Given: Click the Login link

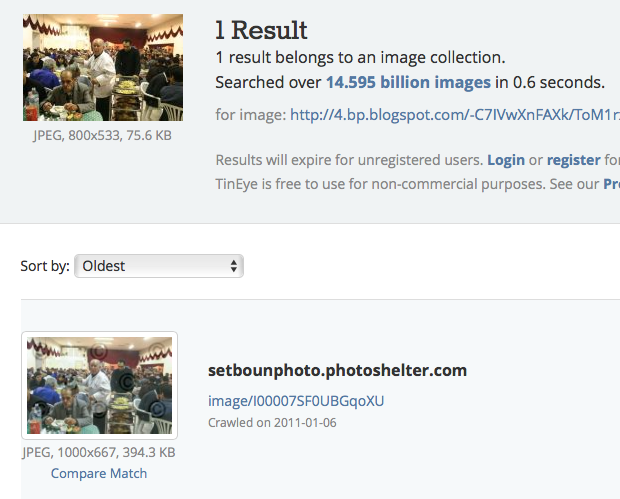Looking at the screenshot, I should (506, 160).
